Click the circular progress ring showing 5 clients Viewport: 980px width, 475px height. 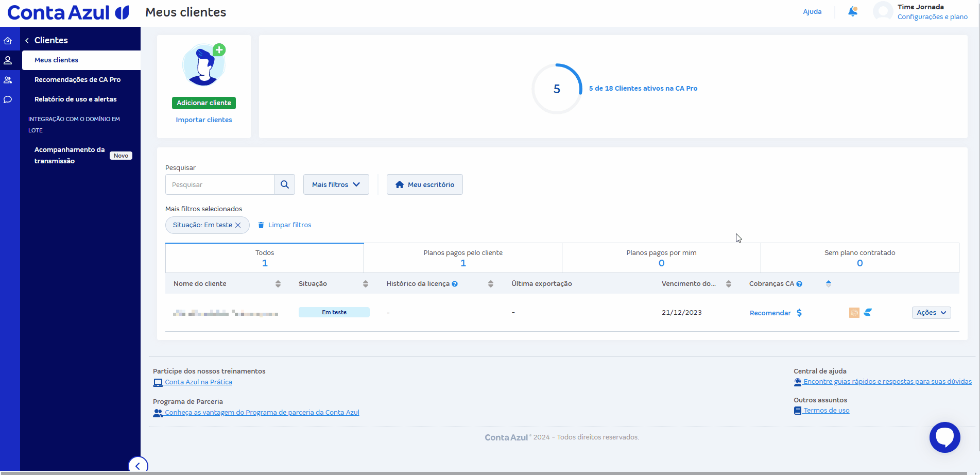[x=557, y=88]
